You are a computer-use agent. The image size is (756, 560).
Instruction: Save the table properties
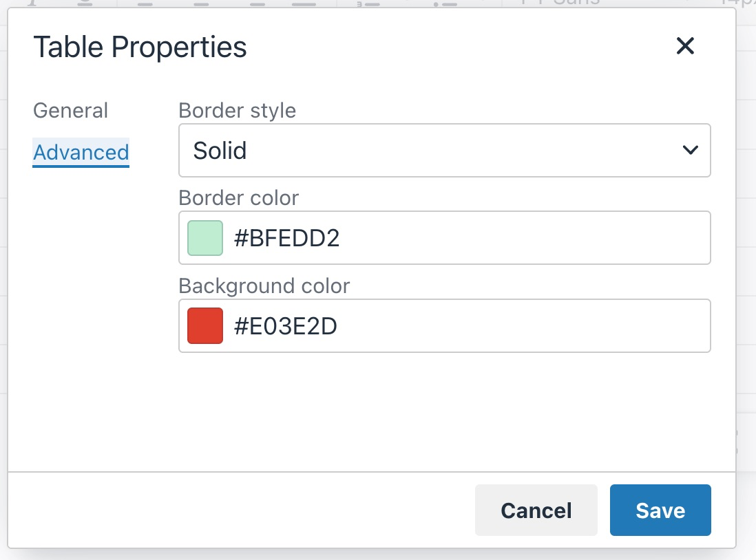click(660, 510)
